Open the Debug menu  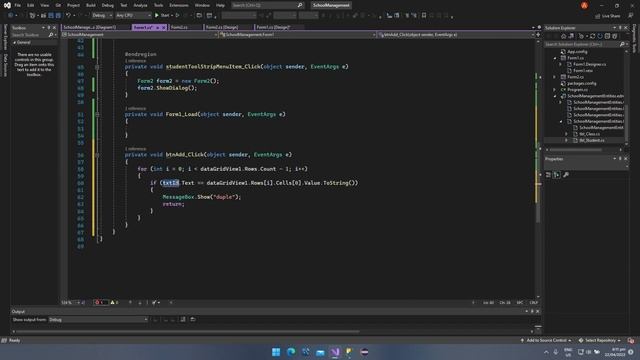tap(108, 5)
